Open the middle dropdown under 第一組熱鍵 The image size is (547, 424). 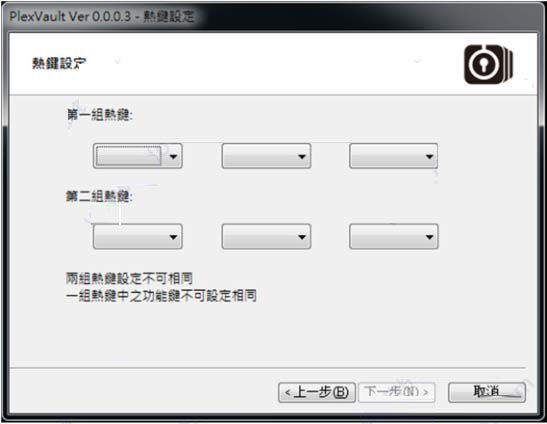[266, 156]
